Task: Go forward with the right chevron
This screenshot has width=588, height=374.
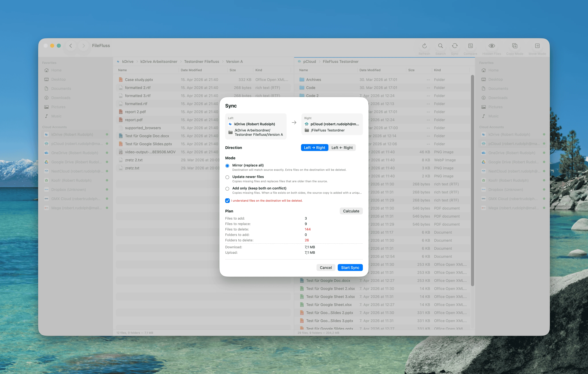Action: [x=83, y=46]
